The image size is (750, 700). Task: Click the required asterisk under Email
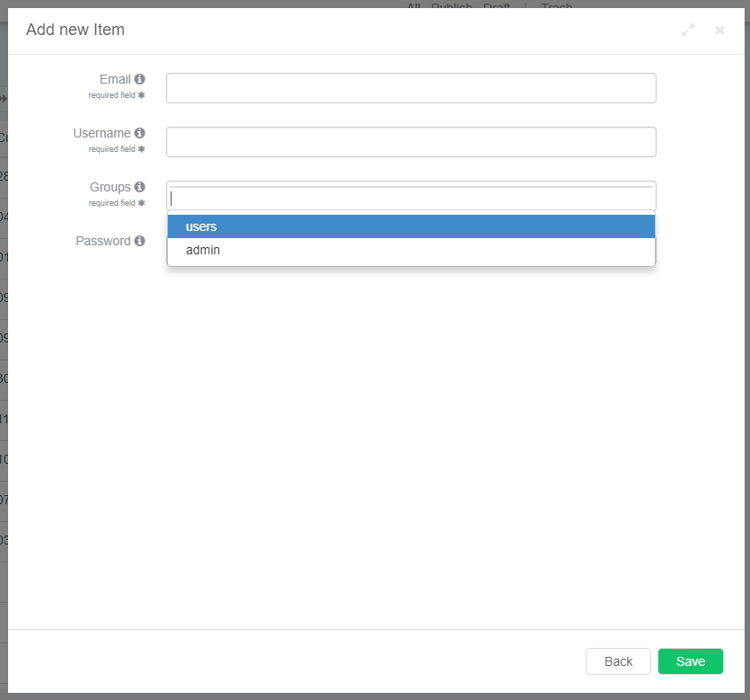(141, 95)
